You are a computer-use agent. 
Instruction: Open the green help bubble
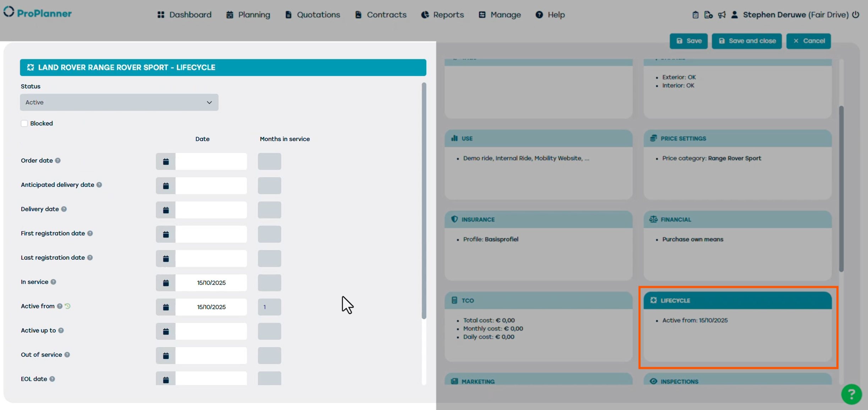851,394
